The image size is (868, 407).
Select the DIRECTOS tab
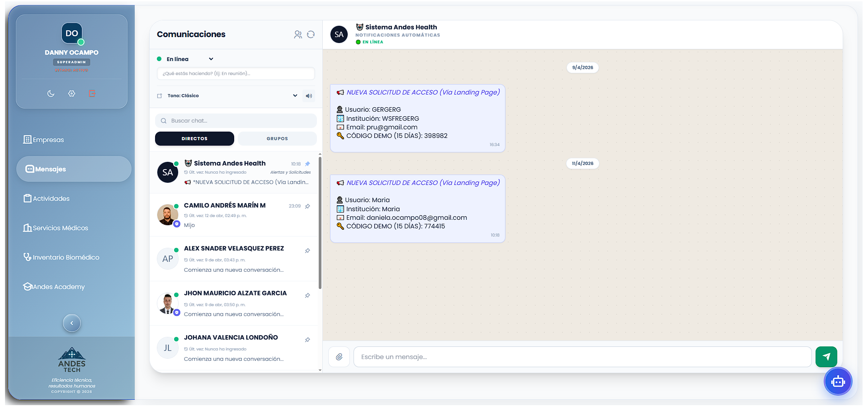pyautogui.click(x=194, y=139)
